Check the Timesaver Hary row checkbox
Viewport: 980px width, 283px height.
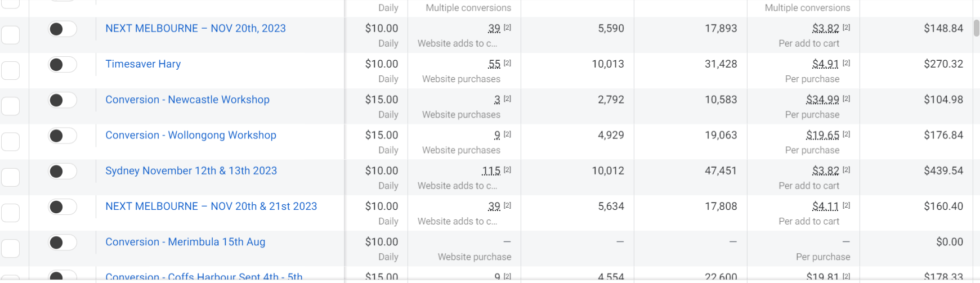10,70
